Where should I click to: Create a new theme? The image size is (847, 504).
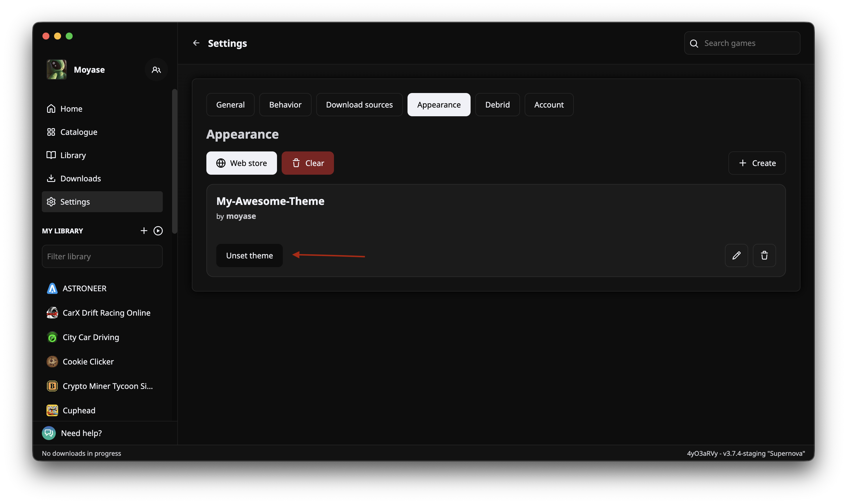click(x=757, y=163)
